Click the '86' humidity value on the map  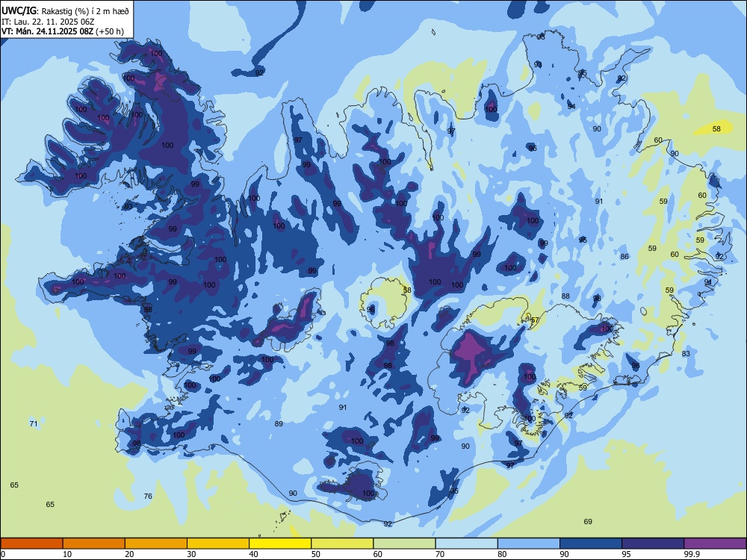pos(624,257)
